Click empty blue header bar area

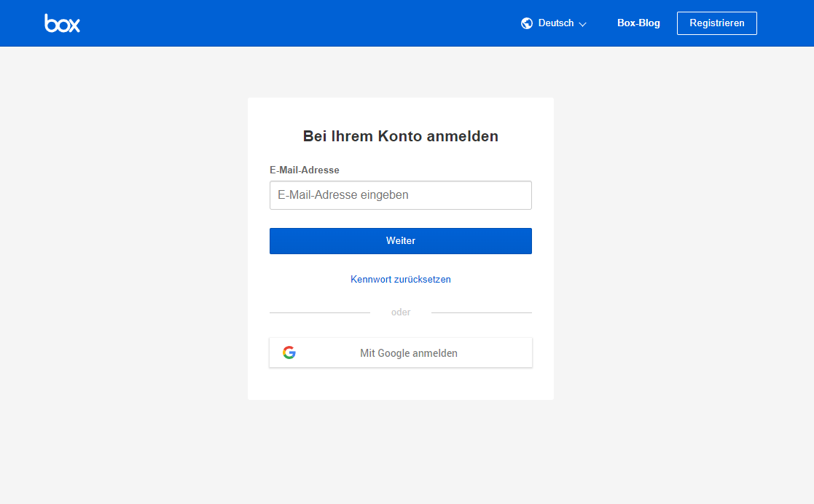(291, 23)
